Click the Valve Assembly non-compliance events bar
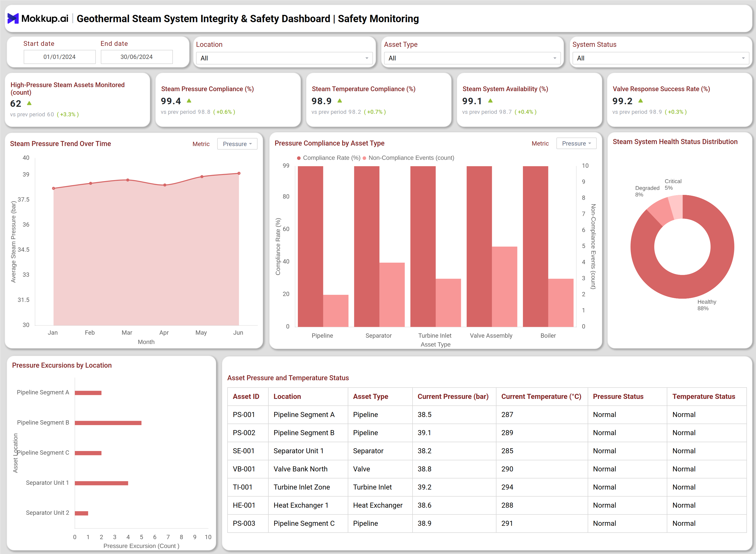756x554 pixels. (505, 287)
